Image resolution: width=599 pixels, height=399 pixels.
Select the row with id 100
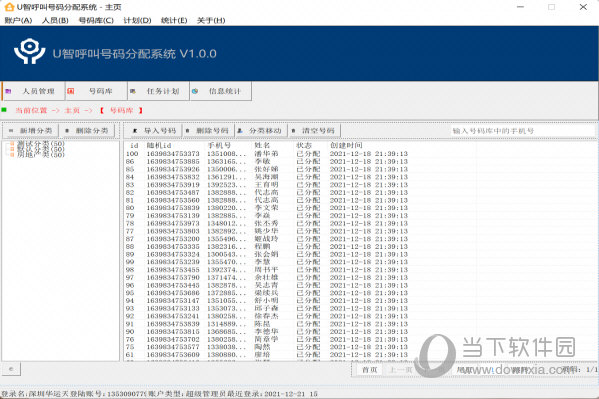267,154
